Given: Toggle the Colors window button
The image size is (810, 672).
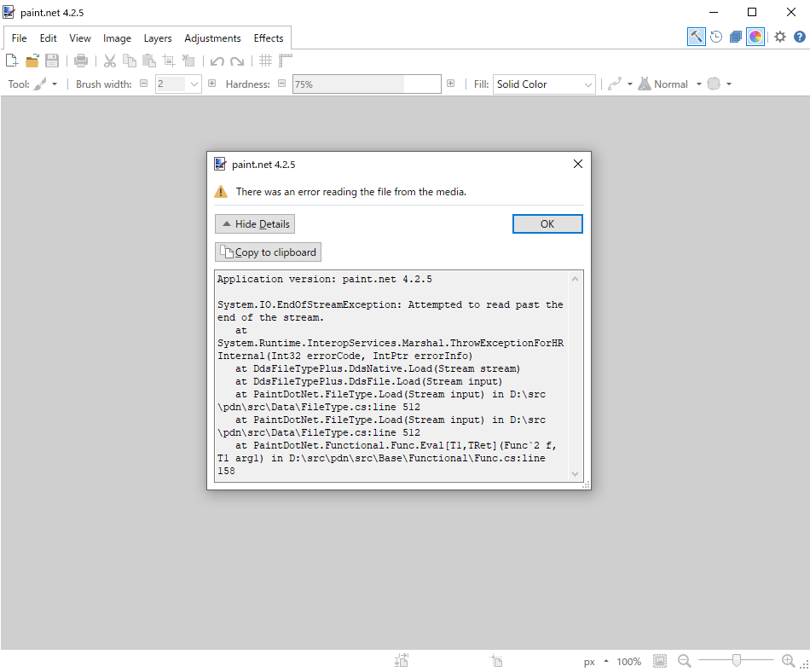Looking at the screenshot, I should pyautogui.click(x=755, y=37).
